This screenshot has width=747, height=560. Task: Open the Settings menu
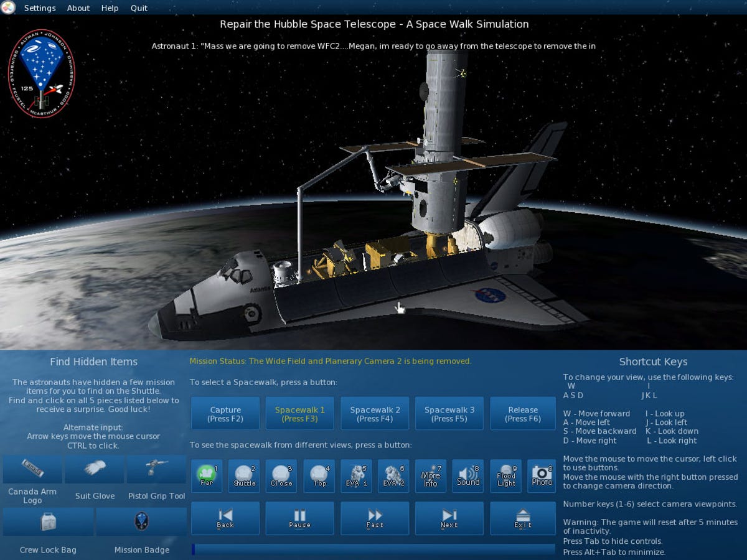pos(39,8)
